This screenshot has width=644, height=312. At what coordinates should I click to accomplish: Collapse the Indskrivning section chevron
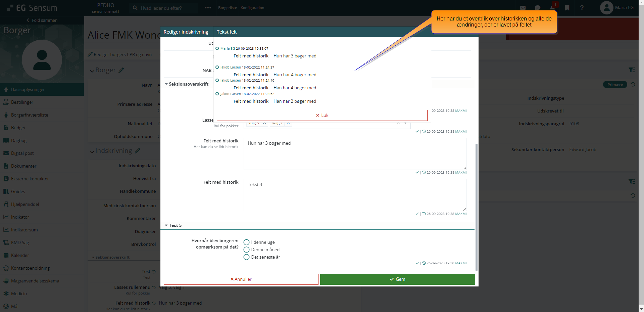(92, 151)
